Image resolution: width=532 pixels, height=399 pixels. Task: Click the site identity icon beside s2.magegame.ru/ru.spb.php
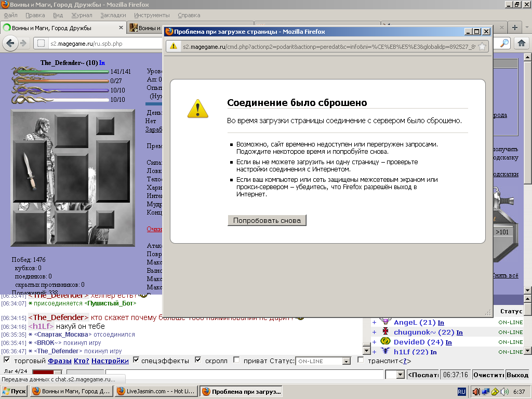(41, 44)
